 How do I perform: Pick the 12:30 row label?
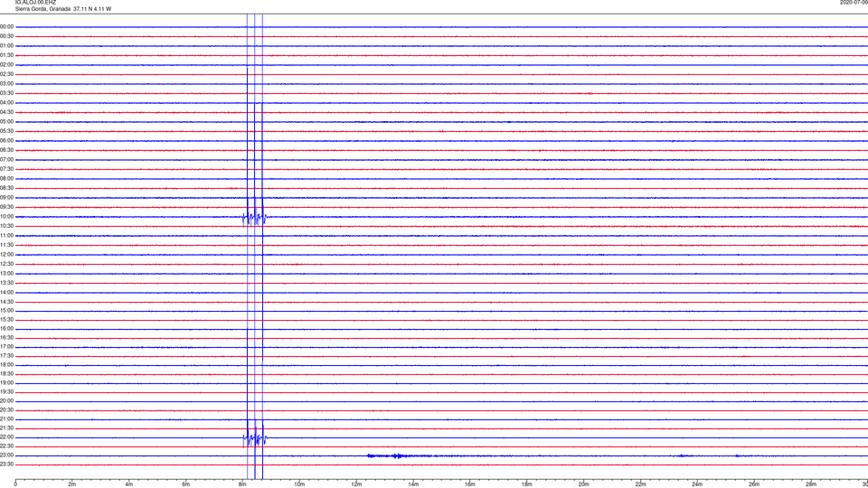click(x=6, y=264)
